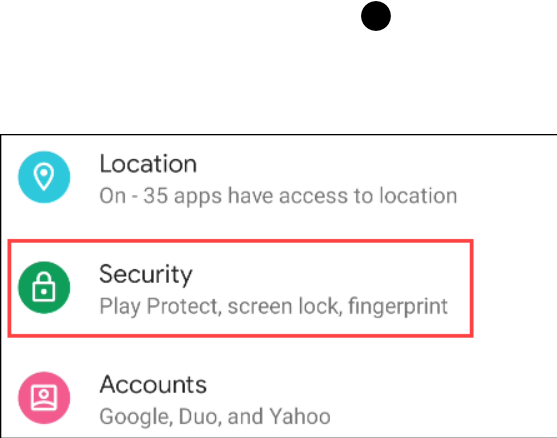The width and height of the screenshot is (557, 438).
Task: Tap the green Security padlock icon
Action: coord(44,287)
